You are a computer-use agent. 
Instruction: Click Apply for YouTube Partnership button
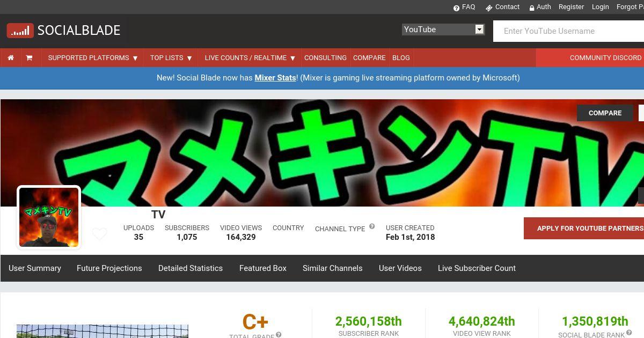click(584, 229)
